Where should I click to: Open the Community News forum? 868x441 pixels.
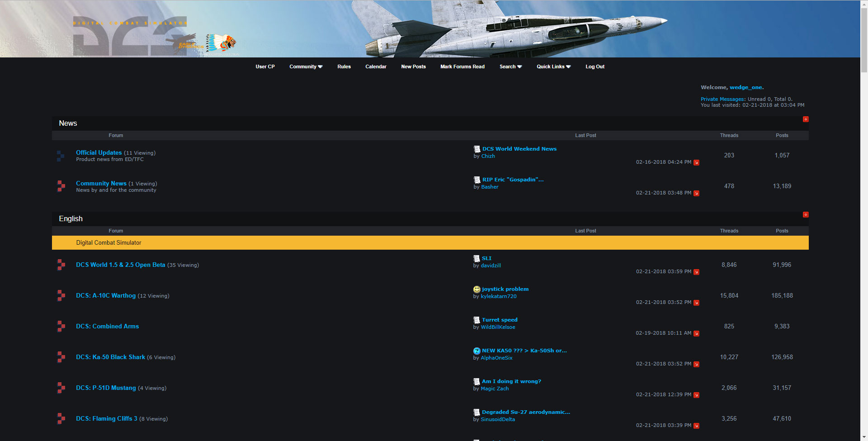point(101,183)
